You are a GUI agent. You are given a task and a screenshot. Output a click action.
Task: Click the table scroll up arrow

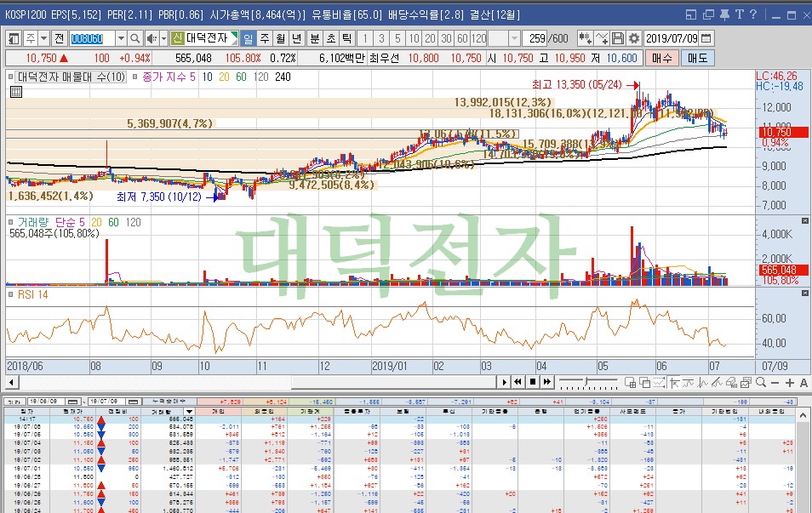(803, 415)
